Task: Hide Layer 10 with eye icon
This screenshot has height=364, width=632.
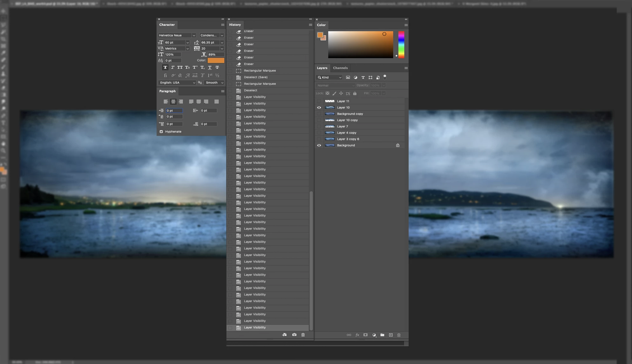Action: [319, 108]
